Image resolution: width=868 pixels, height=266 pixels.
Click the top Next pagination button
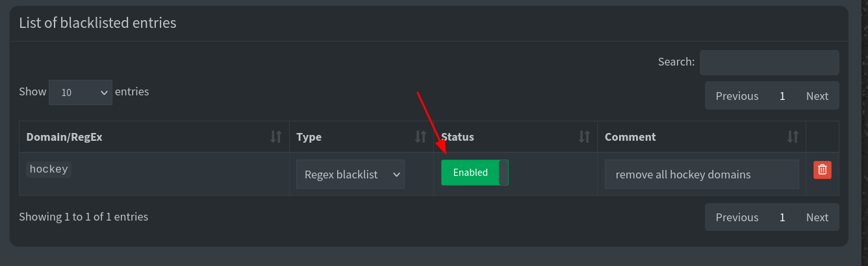pyautogui.click(x=817, y=96)
